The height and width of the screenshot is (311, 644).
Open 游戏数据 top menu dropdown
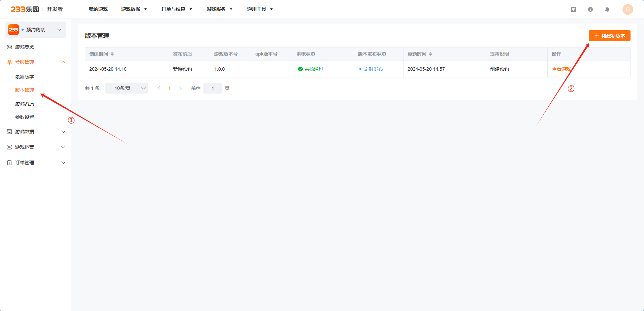[134, 9]
